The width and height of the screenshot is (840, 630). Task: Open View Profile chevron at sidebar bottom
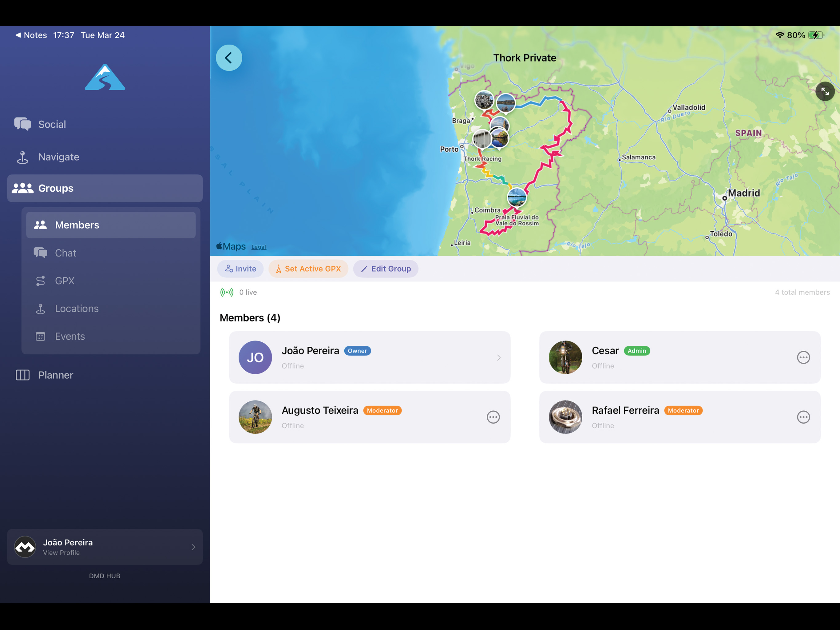(193, 547)
